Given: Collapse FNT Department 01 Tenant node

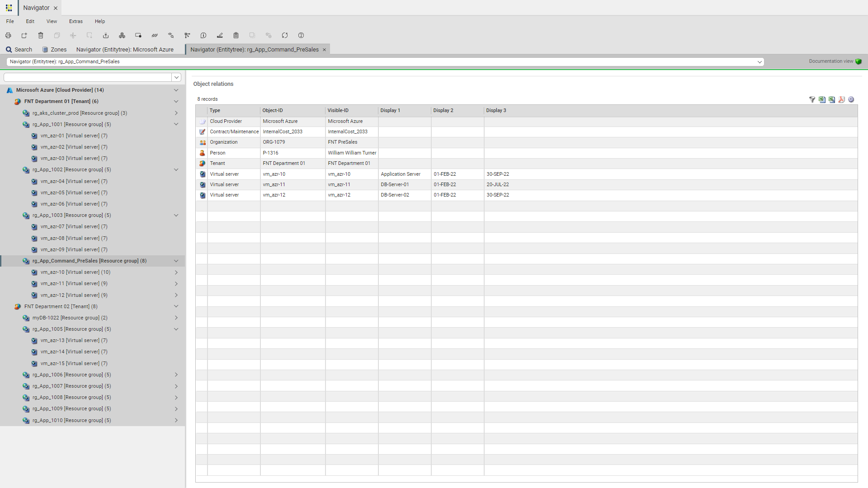Looking at the screenshot, I should pos(176,101).
